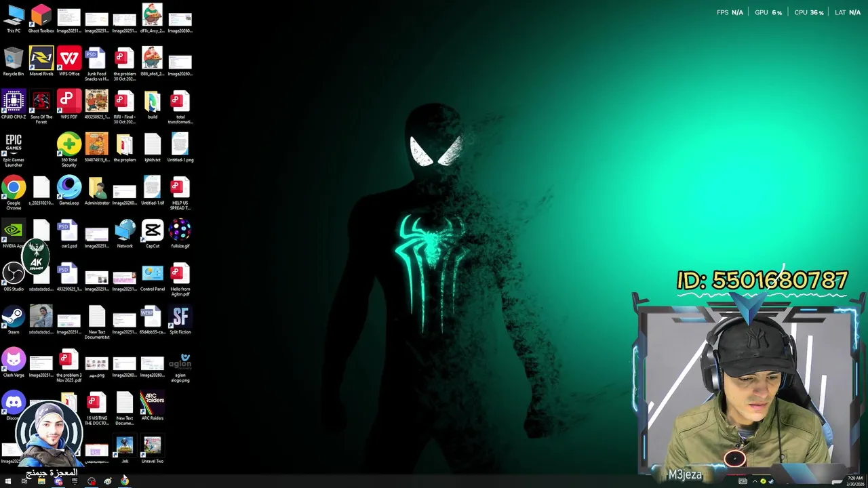Open This PC desktop icon
This screenshot has height=488, width=868.
[x=14, y=19]
